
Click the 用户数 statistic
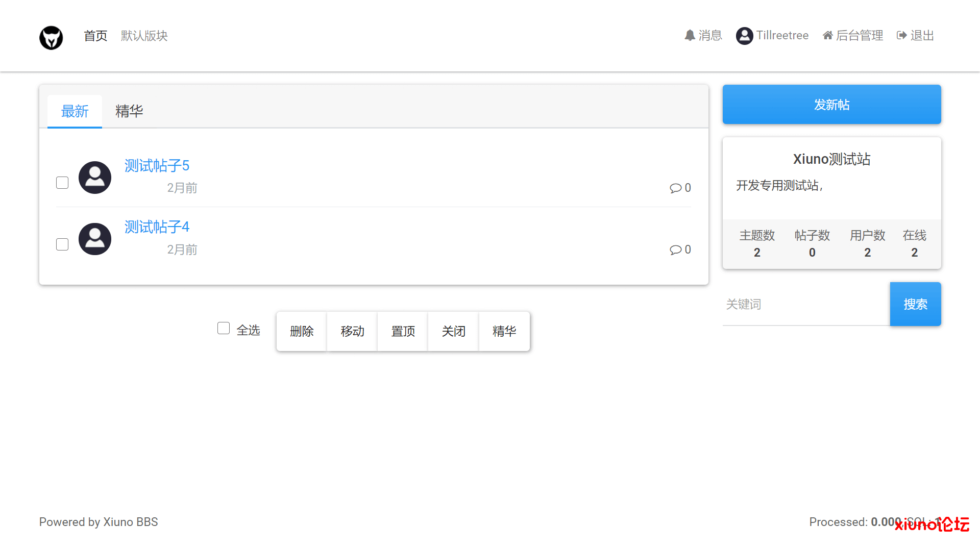coord(867,243)
